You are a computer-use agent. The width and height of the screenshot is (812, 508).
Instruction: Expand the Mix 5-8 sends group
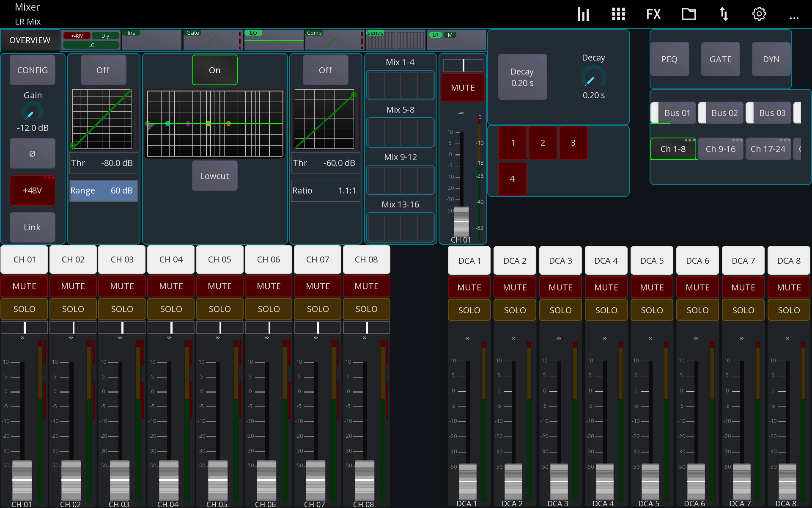point(400,109)
